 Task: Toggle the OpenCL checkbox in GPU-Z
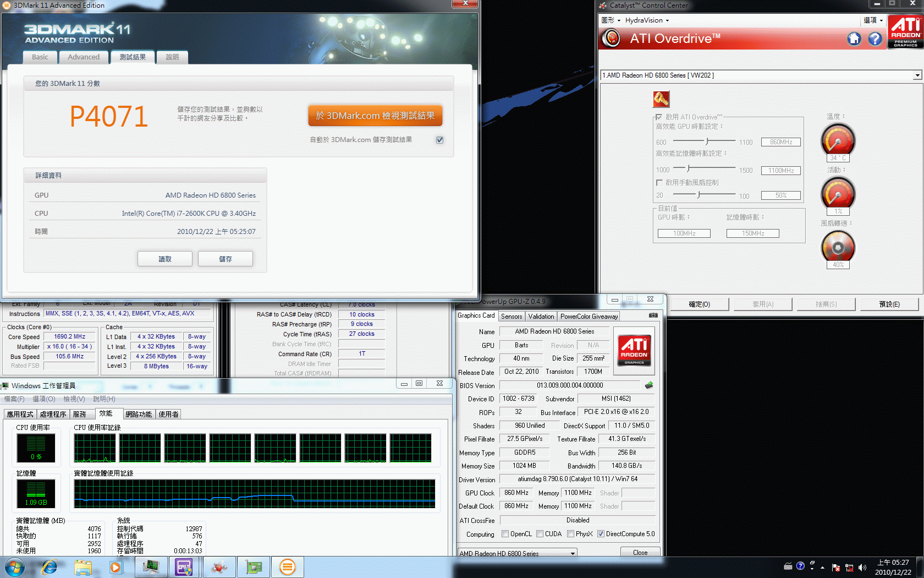(x=505, y=534)
